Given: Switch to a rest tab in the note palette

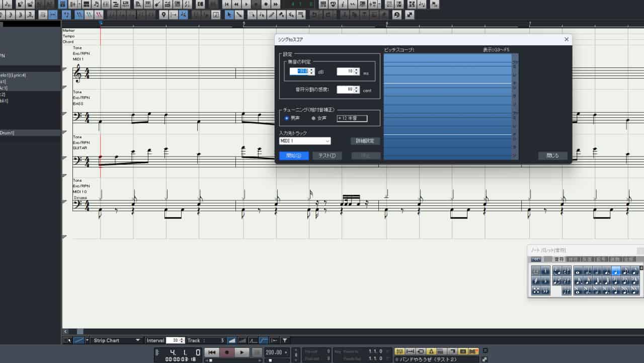Looking at the screenshot, I should point(572,259).
